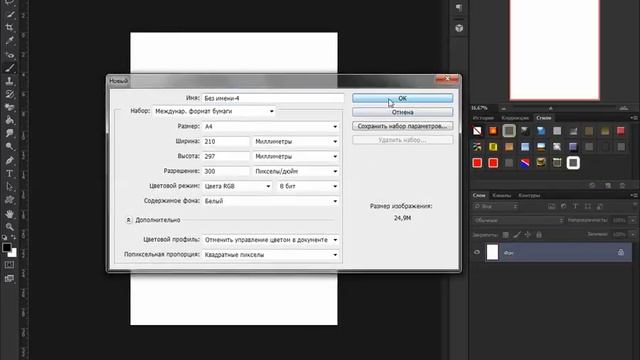Open the Попиксельная пропорция dropdown
This screenshot has height=360, width=640.
(271, 255)
